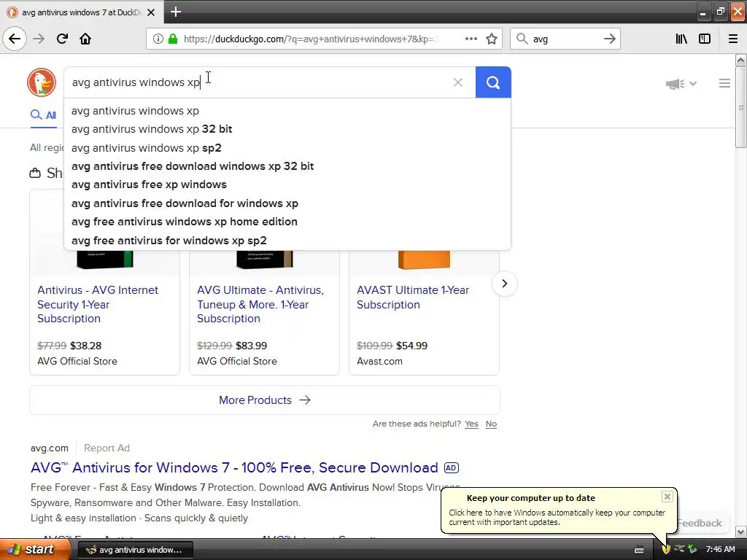This screenshot has height=560, width=747.
Task: Open the Windows Start menu
Action: tap(34, 550)
